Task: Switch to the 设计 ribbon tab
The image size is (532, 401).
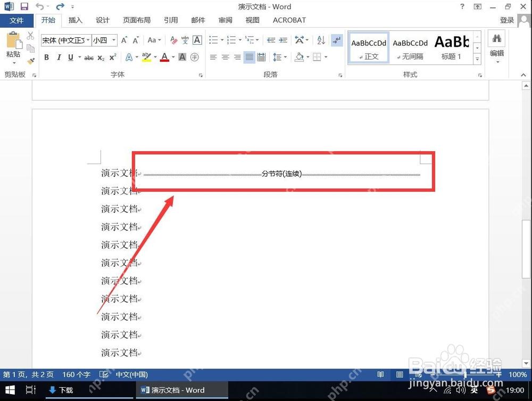Action: coord(103,20)
